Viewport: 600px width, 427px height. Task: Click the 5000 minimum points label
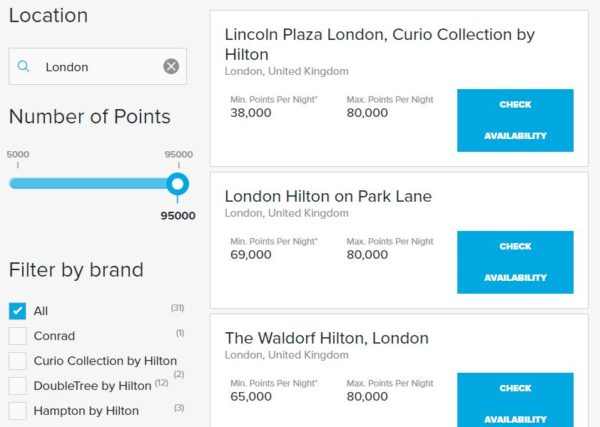[x=17, y=155]
